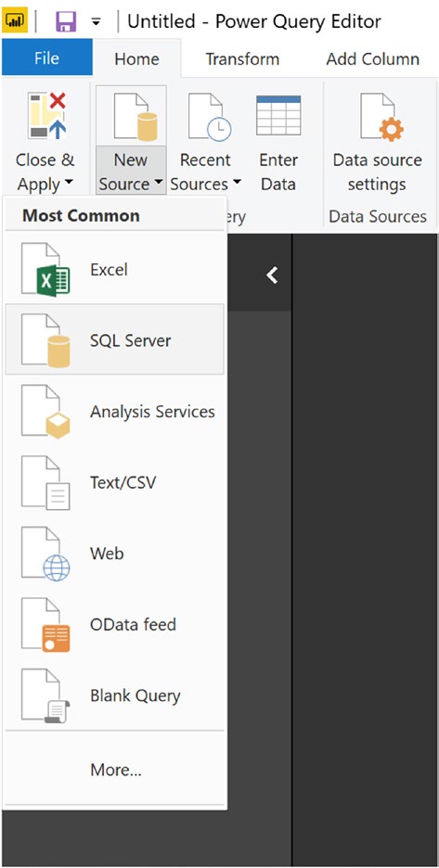Screen dimensions: 439x868
Task: Expand the Recent Sources dropdown arrow
Action: 238,184
